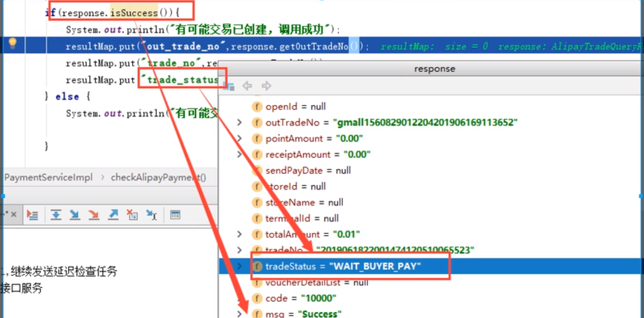Image resolution: width=644 pixels, height=318 pixels.
Task: Click the back arrow in response popup
Action: point(247,86)
